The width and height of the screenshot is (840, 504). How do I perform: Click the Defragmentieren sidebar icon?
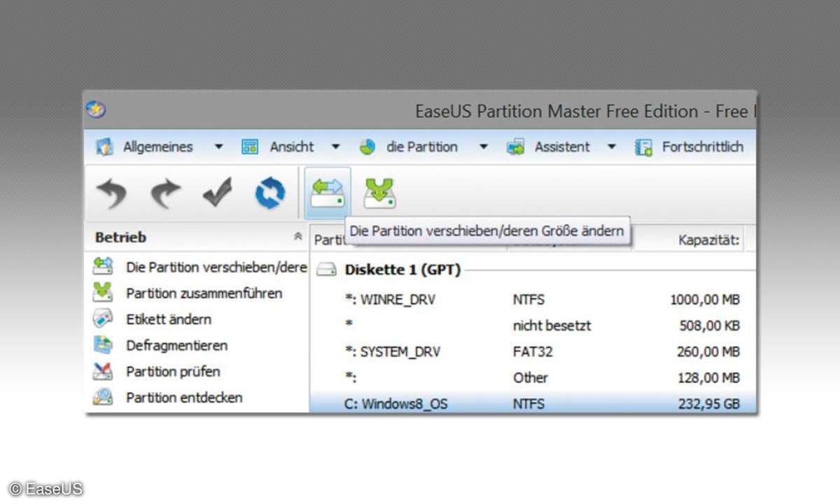[x=103, y=344]
